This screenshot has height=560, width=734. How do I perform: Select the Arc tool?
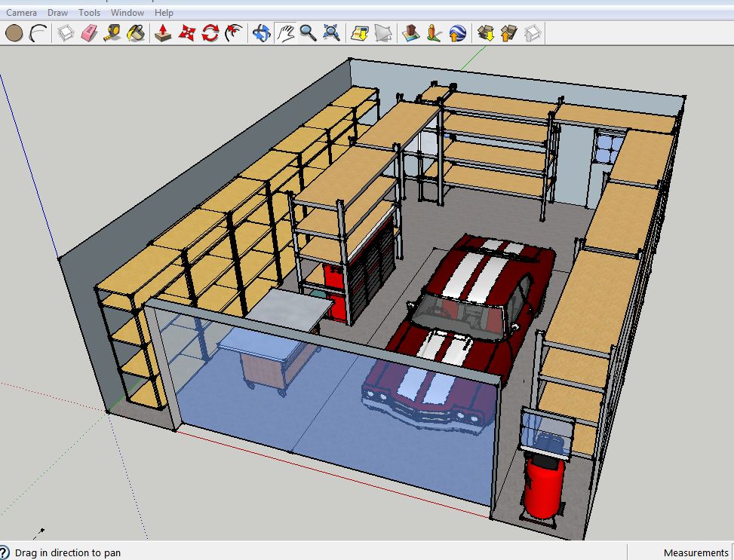point(38,33)
